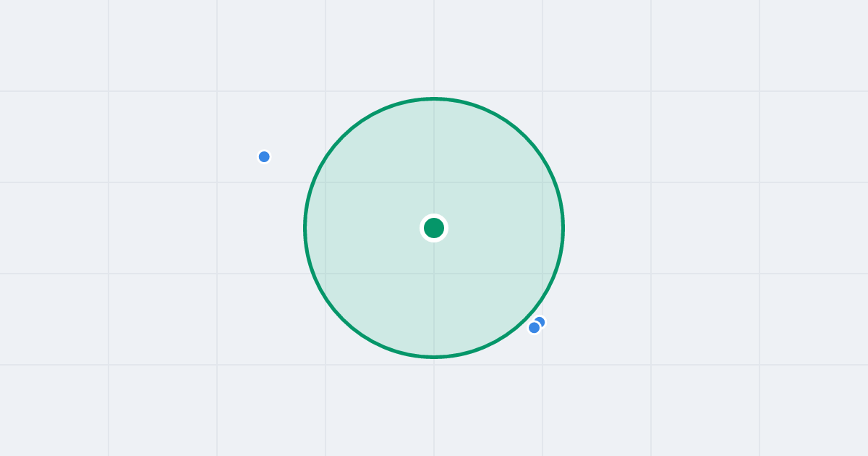Click the topmost point of green circle outline

point(434,98)
